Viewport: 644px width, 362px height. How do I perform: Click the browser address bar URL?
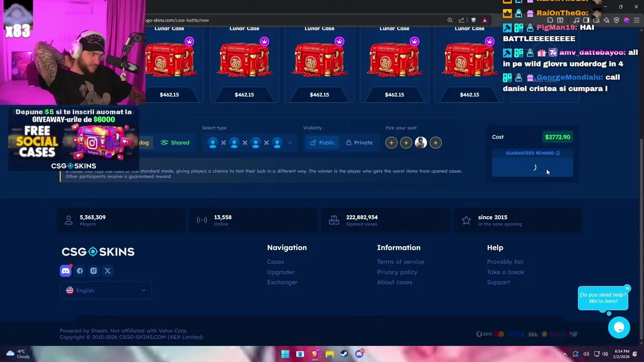pyautogui.click(x=178, y=20)
